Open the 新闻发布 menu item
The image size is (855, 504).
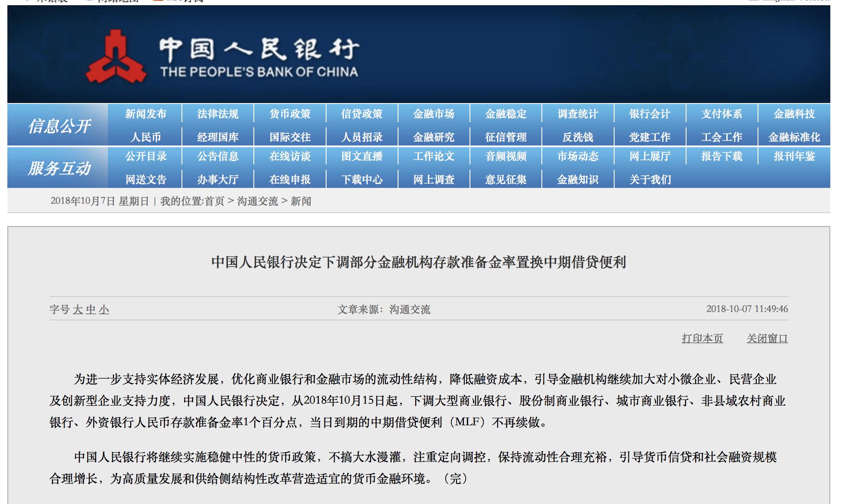[146, 114]
